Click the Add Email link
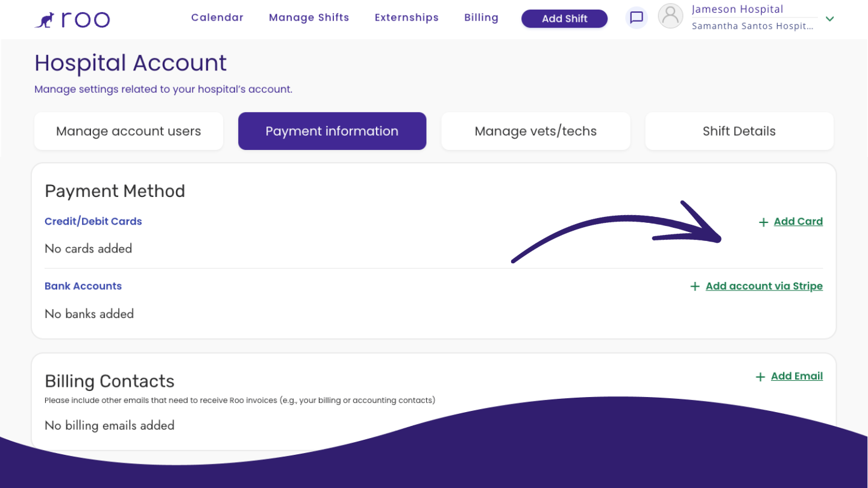 point(796,376)
